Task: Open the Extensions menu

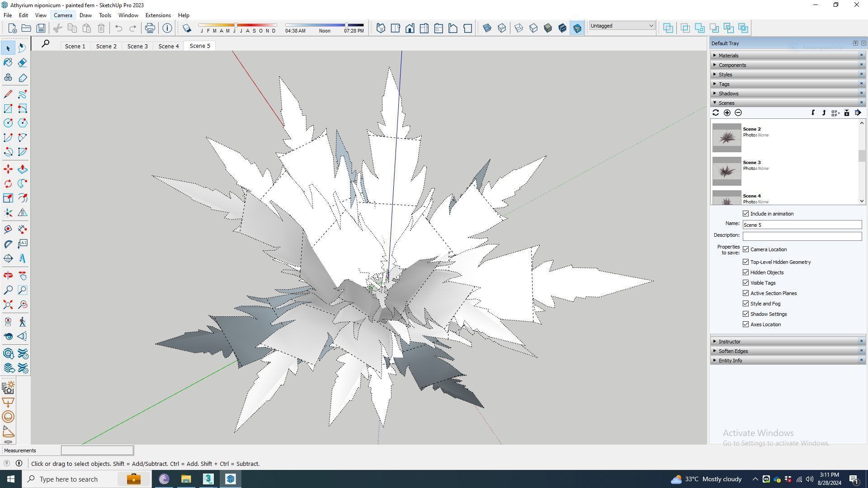Action: click(x=158, y=15)
